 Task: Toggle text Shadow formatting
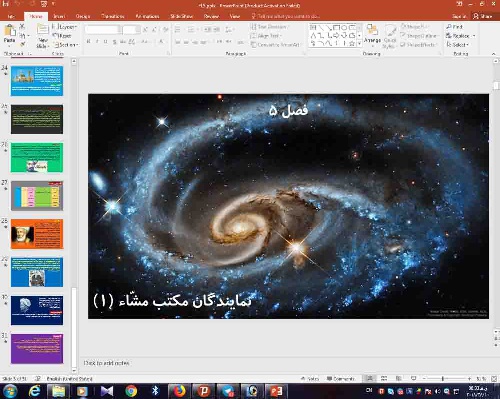pyautogui.click(x=114, y=42)
